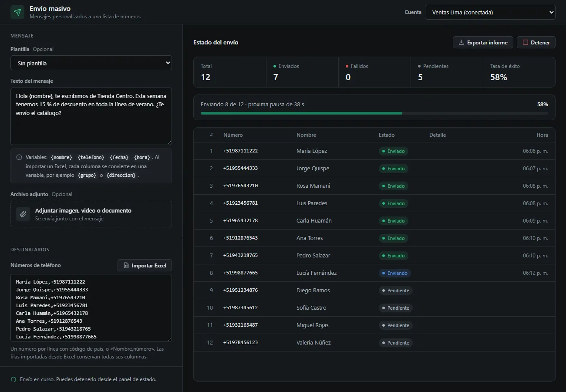Click the {grupo} example variable
This screenshot has height=392, width=566.
pos(87,175)
